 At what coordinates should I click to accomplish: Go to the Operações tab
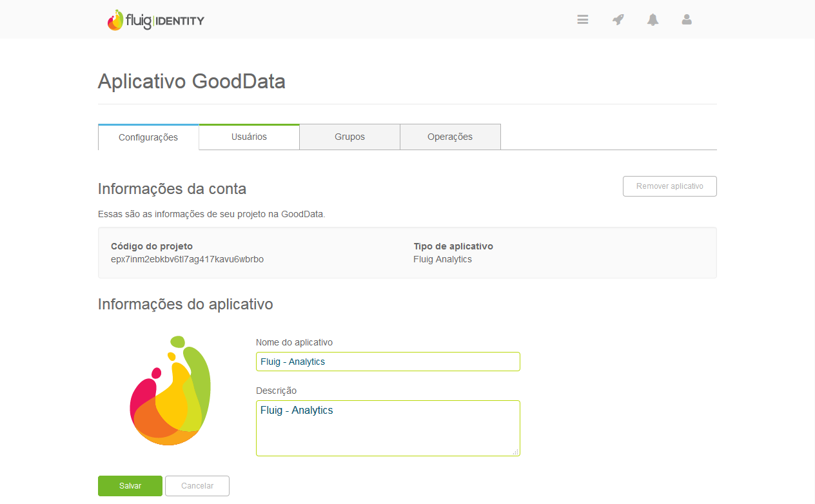point(450,137)
